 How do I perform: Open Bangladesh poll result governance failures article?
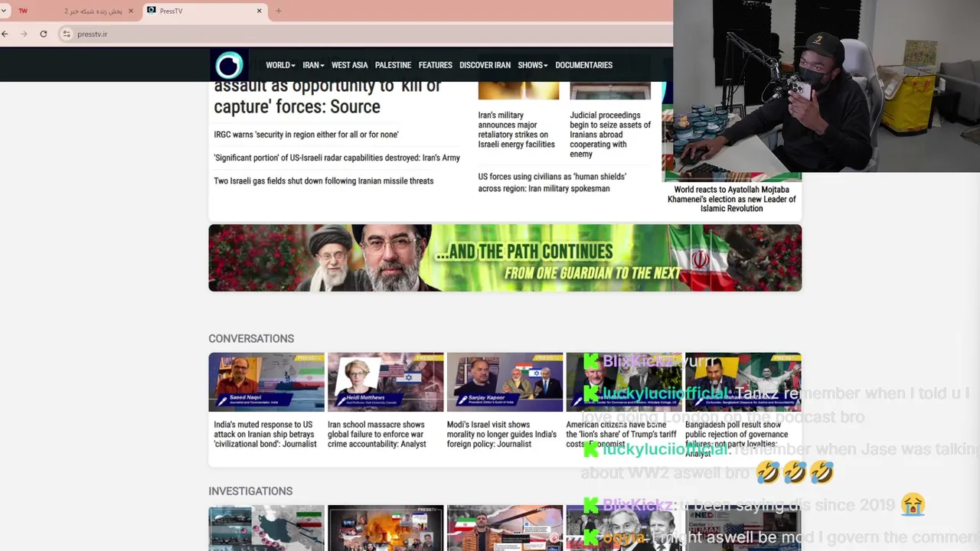point(737,439)
